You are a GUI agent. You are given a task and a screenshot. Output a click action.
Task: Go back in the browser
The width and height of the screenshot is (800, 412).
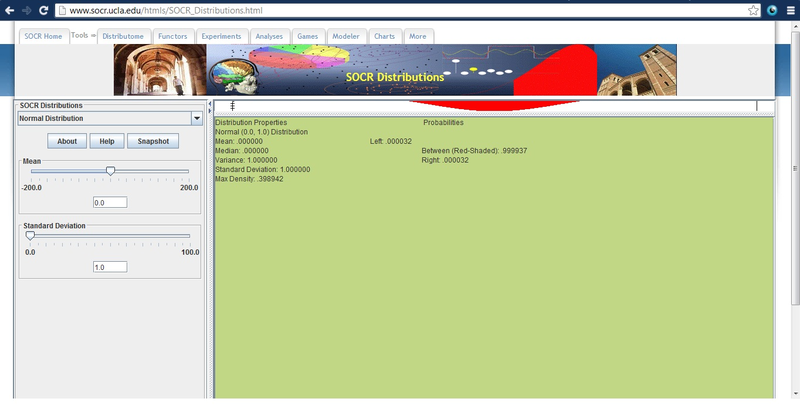pos(10,10)
